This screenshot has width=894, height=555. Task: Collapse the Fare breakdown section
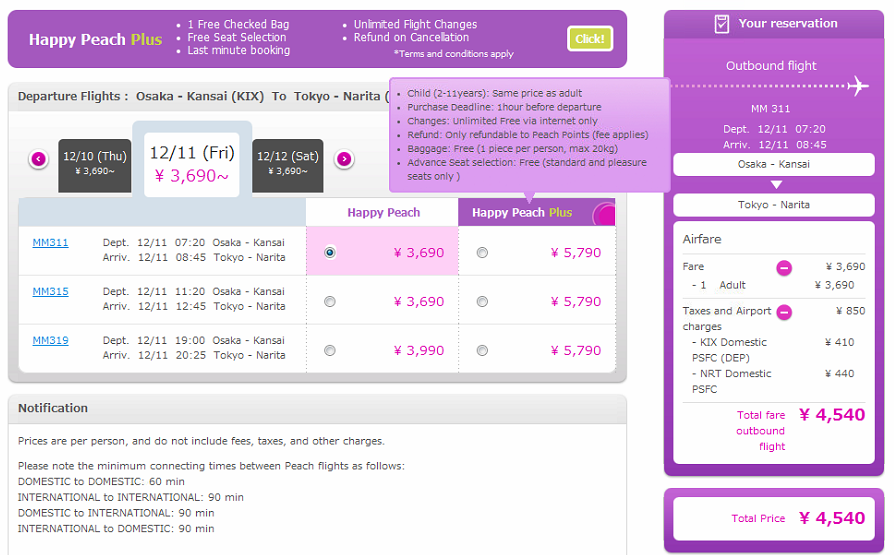pos(784,267)
